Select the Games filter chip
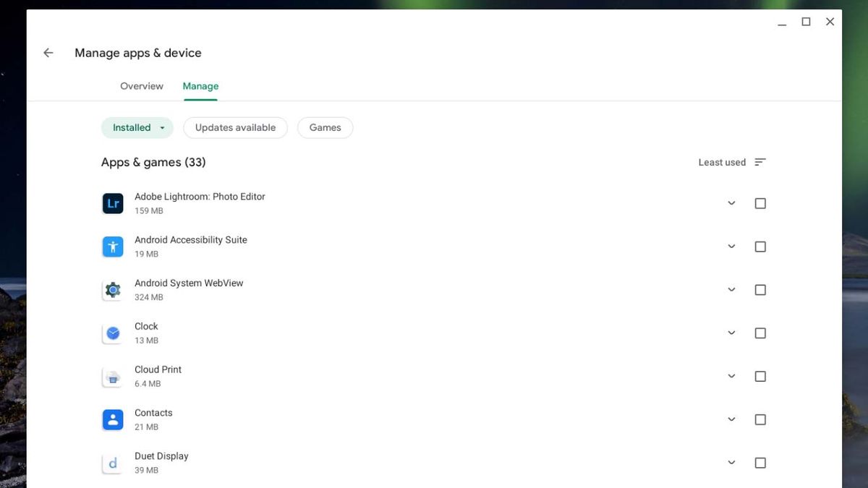868x488 pixels. tap(325, 127)
